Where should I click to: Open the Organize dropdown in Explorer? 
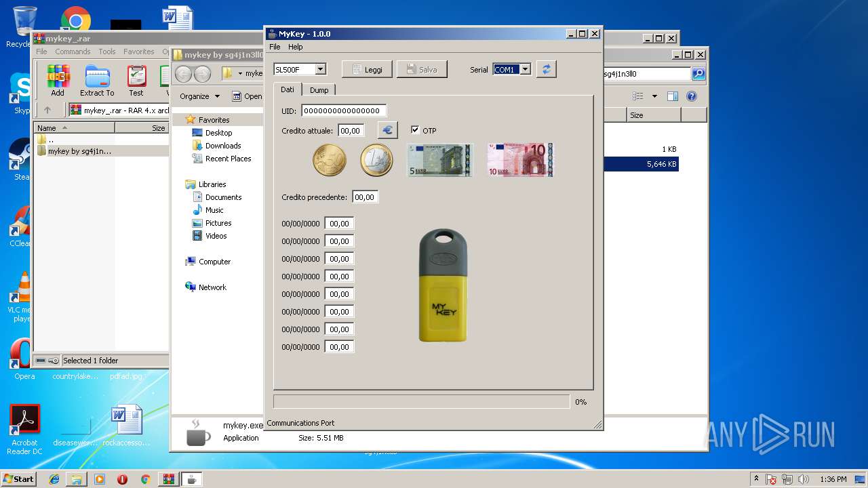coord(199,96)
